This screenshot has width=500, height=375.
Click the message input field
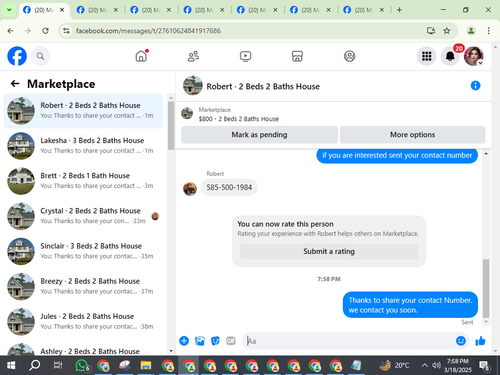348,341
